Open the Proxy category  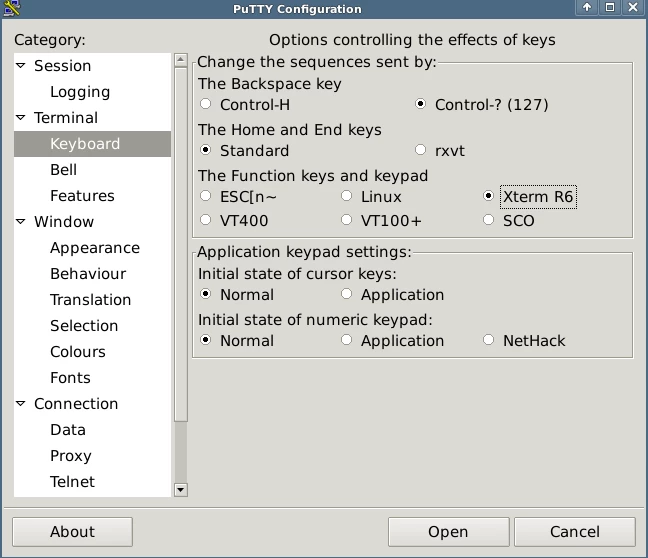point(71,456)
